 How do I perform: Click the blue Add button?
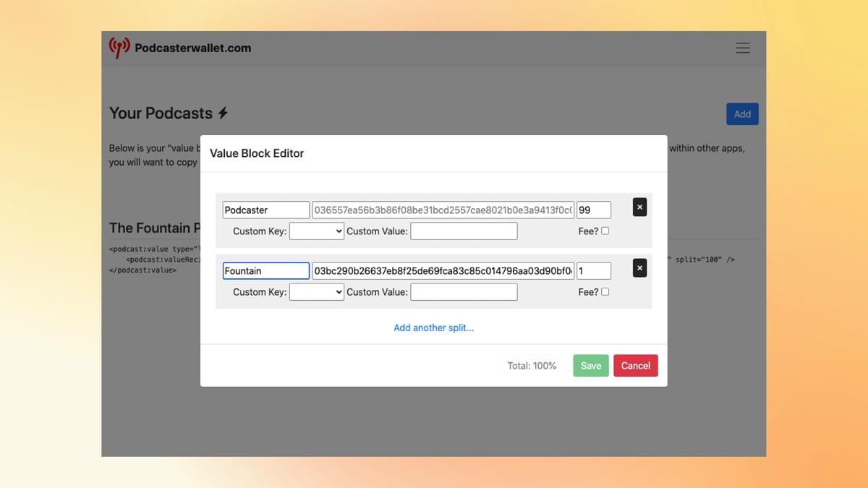(x=742, y=114)
